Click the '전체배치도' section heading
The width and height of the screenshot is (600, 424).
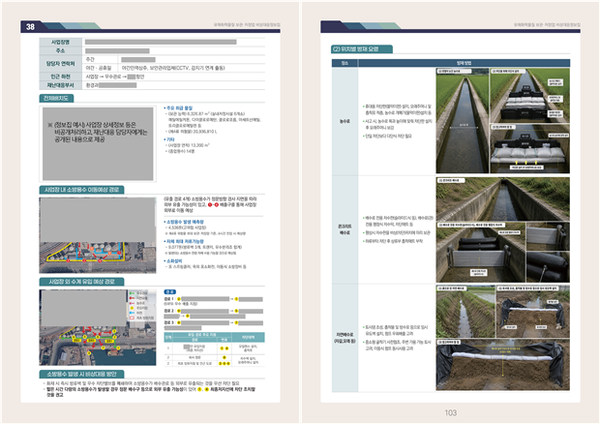pyautogui.click(x=57, y=98)
